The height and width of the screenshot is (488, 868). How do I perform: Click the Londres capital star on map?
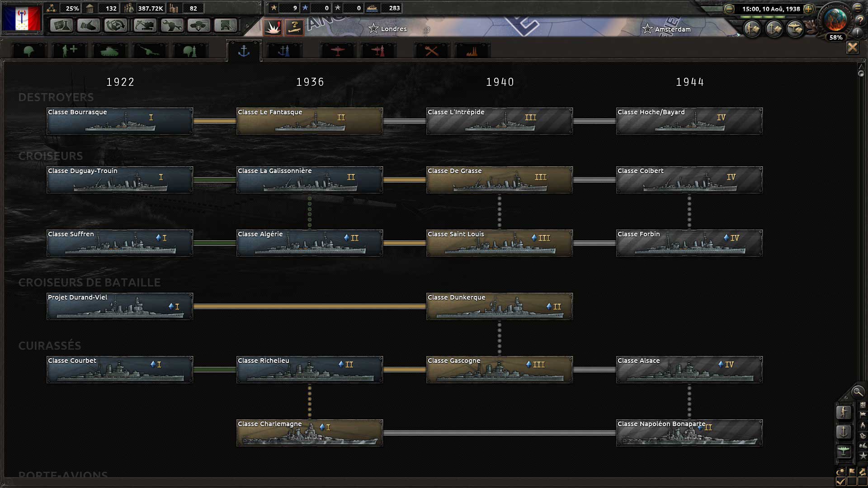[373, 28]
